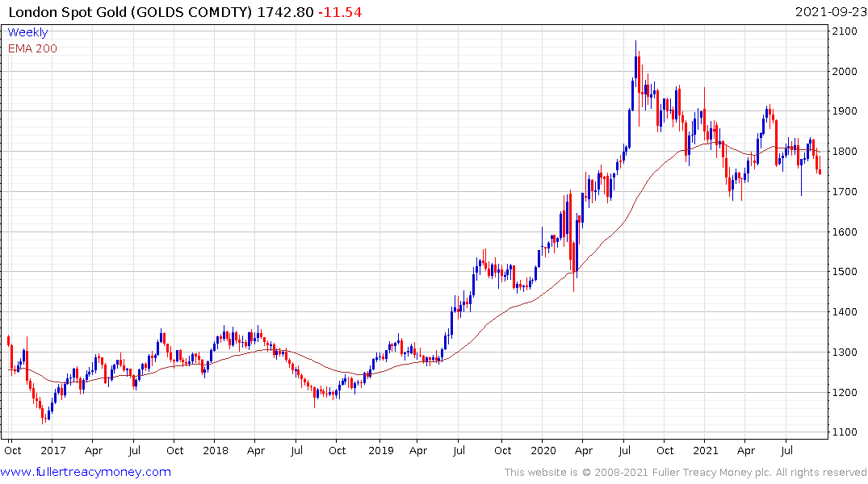The height and width of the screenshot is (484, 868).
Task: Click the price value 1742.80
Action: pos(285,12)
